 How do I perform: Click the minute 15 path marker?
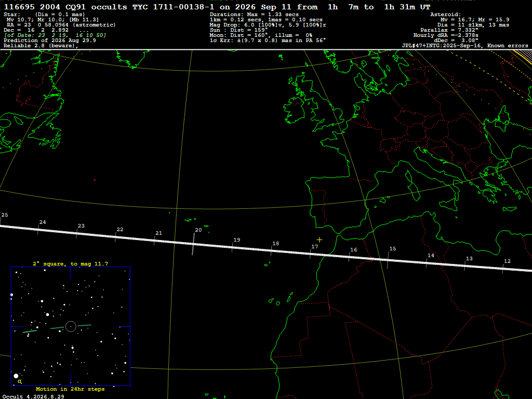[x=388, y=260]
